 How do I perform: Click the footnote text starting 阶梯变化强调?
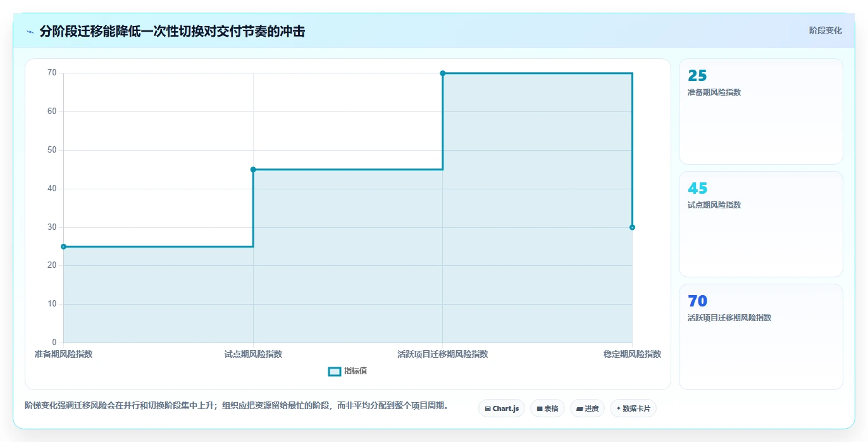tap(237, 406)
